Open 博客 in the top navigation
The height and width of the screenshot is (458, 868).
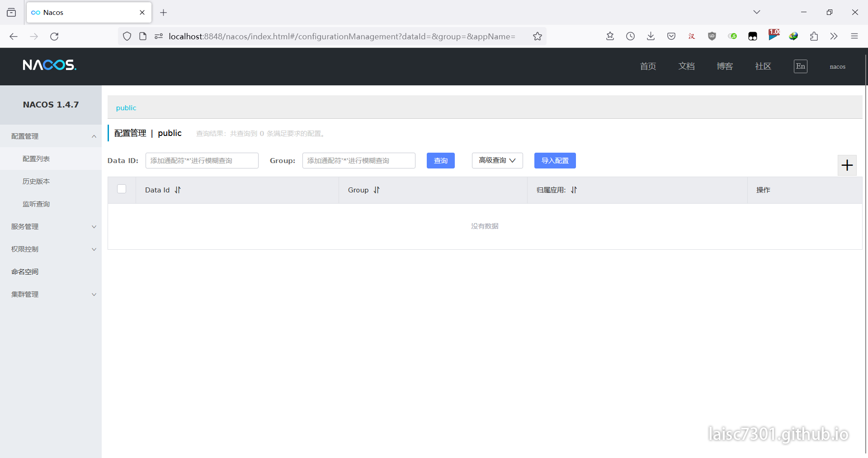(x=725, y=66)
